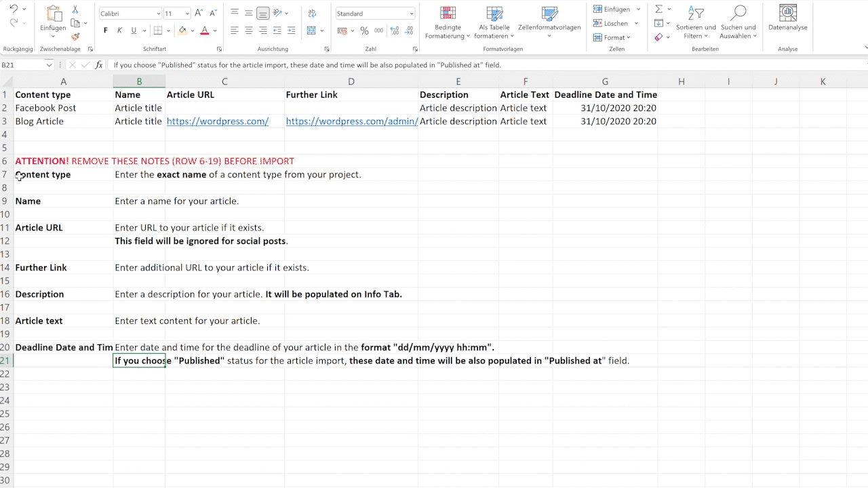Open the Schriftart dialog launcher
The height and width of the screenshot is (488, 868).
pyautogui.click(x=220, y=48)
